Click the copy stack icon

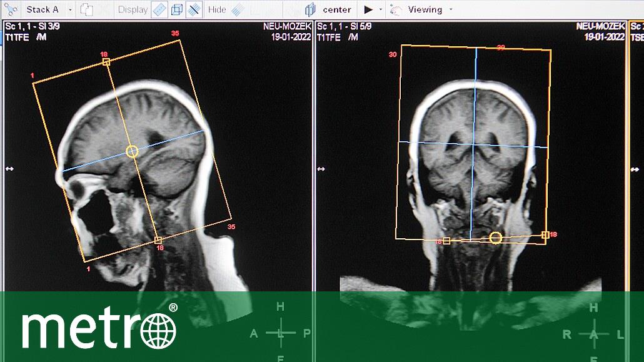pyautogui.click(x=86, y=10)
